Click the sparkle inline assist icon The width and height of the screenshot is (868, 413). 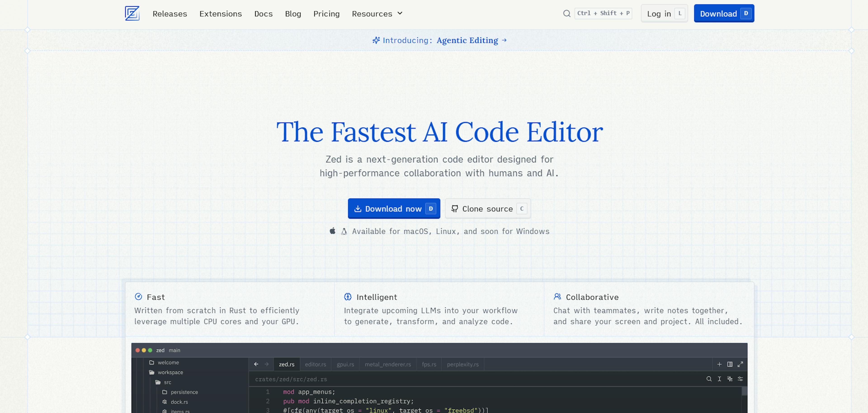pyautogui.click(x=729, y=379)
